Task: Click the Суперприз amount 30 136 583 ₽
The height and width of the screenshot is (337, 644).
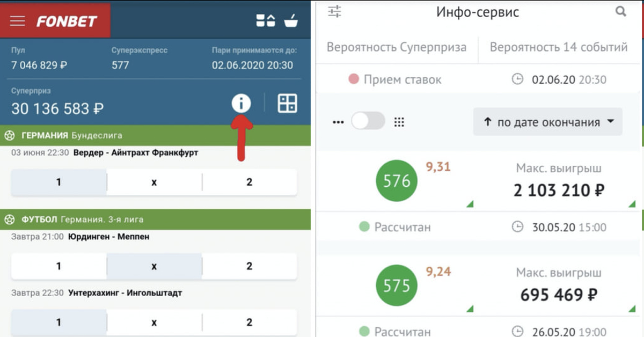Action: point(57,108)
